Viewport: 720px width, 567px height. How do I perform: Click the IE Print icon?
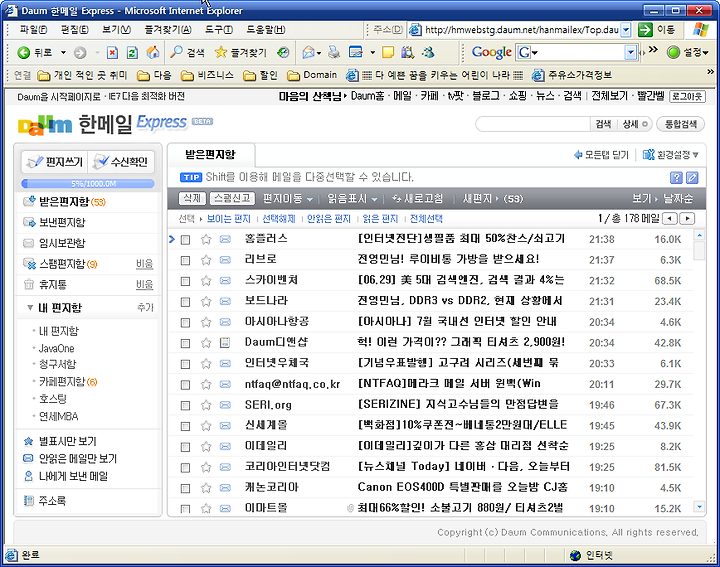[334, 52]
